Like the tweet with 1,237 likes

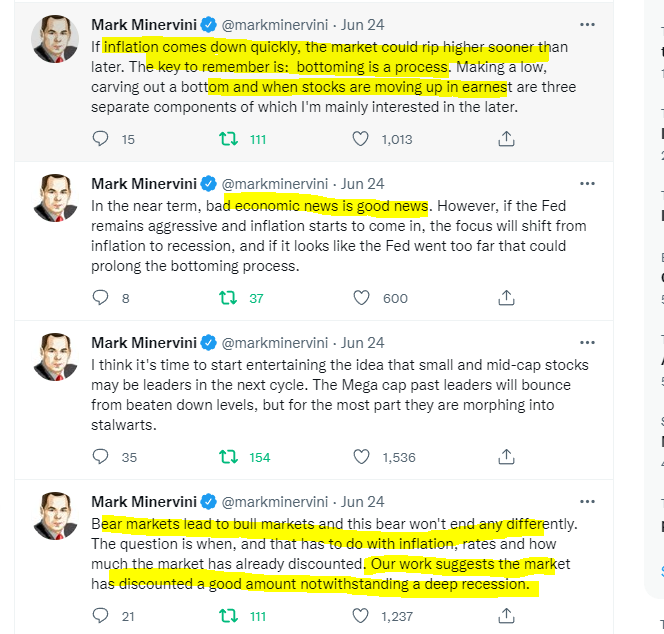363,616
